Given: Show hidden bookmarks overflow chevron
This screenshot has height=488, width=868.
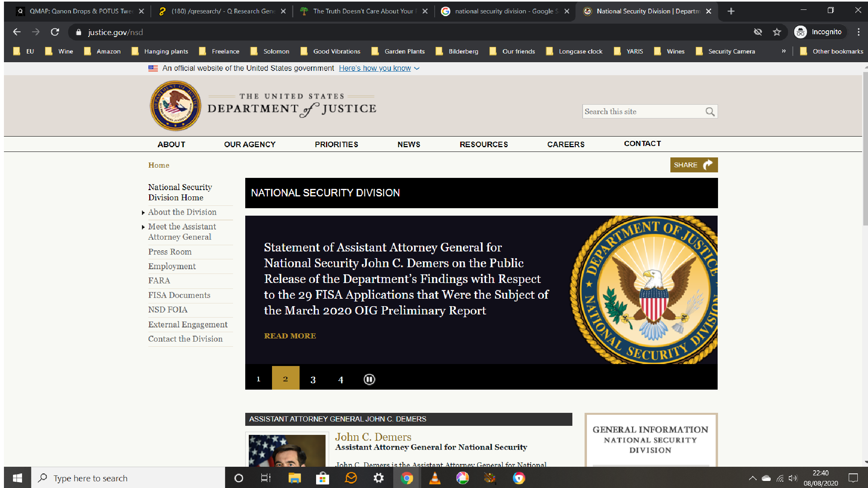Looking at the screenshot, I should pyautogui.click(x=784, y=51).
